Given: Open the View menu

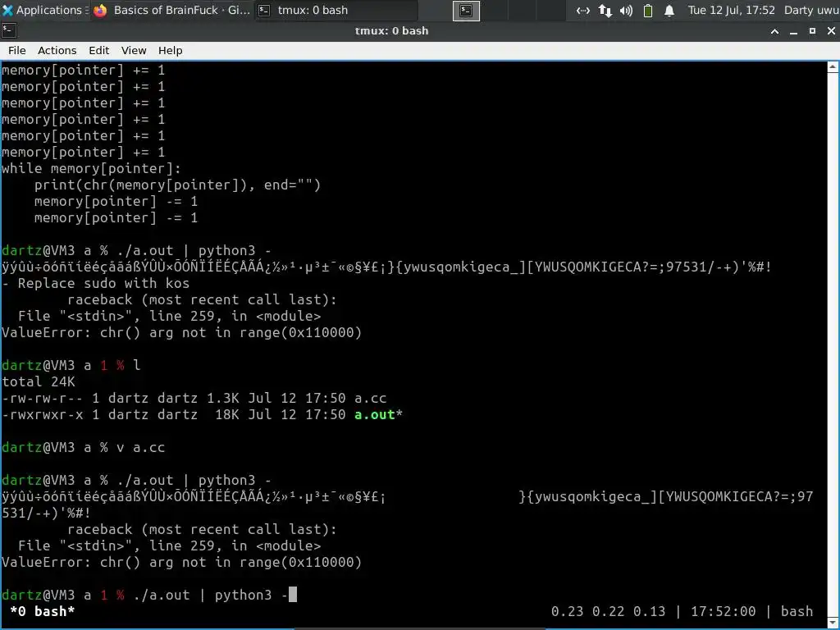Looking at the screenshot, I should pyautogui.click(x=134, y=50).
